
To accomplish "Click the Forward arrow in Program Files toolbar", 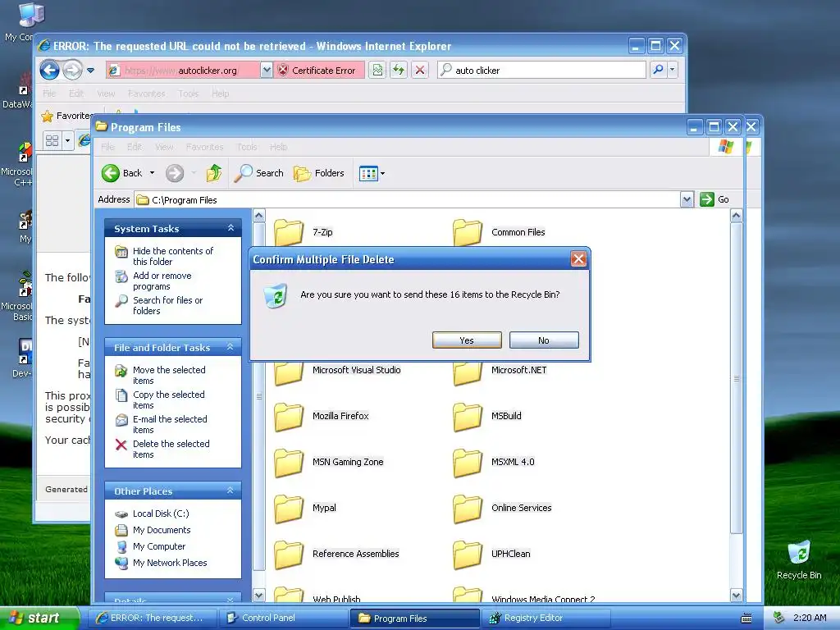I will [x=175, y=173].
